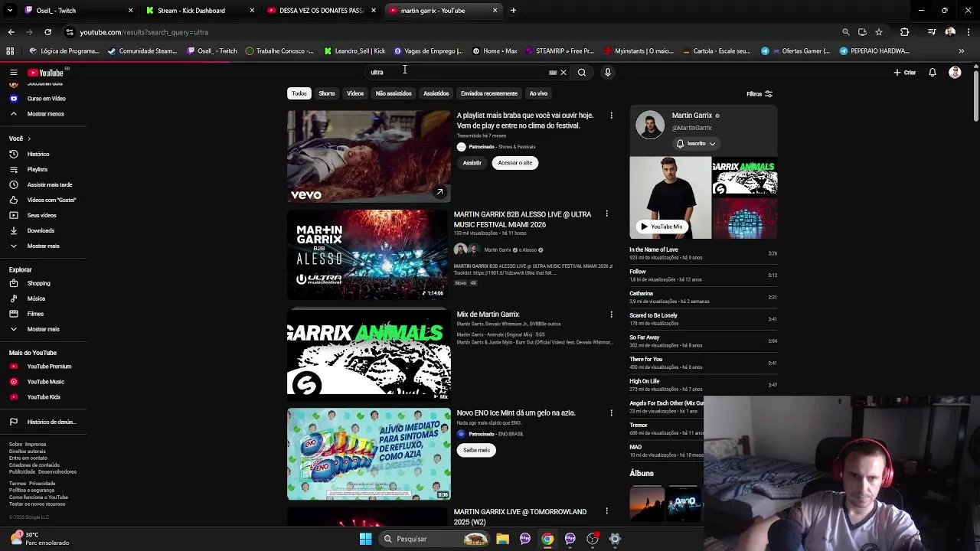Open the account avatar menu
Image resolution: width=980 pixels, height=551 pixels.
[955, 73]
